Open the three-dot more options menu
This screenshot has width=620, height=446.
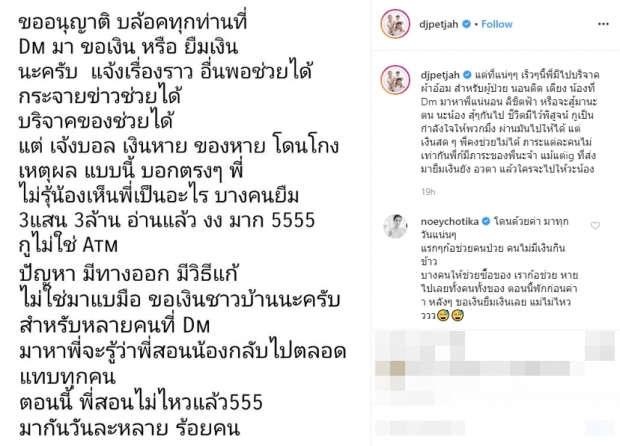pyautogui.click(x=603, y=25)
